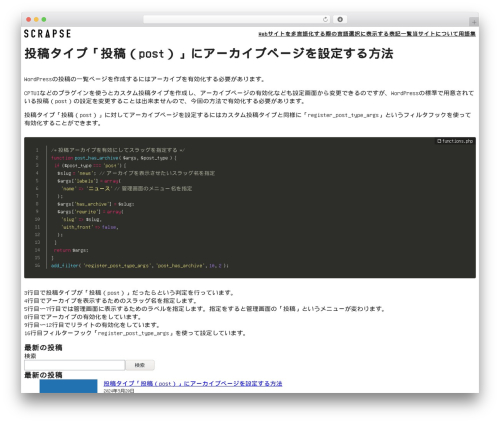Click code line return $args
Viewport: 500px width, 423px height.
[71, 250]
